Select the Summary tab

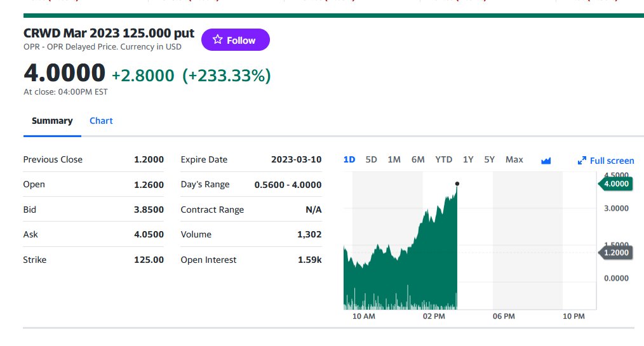click(x=52, y=121)
